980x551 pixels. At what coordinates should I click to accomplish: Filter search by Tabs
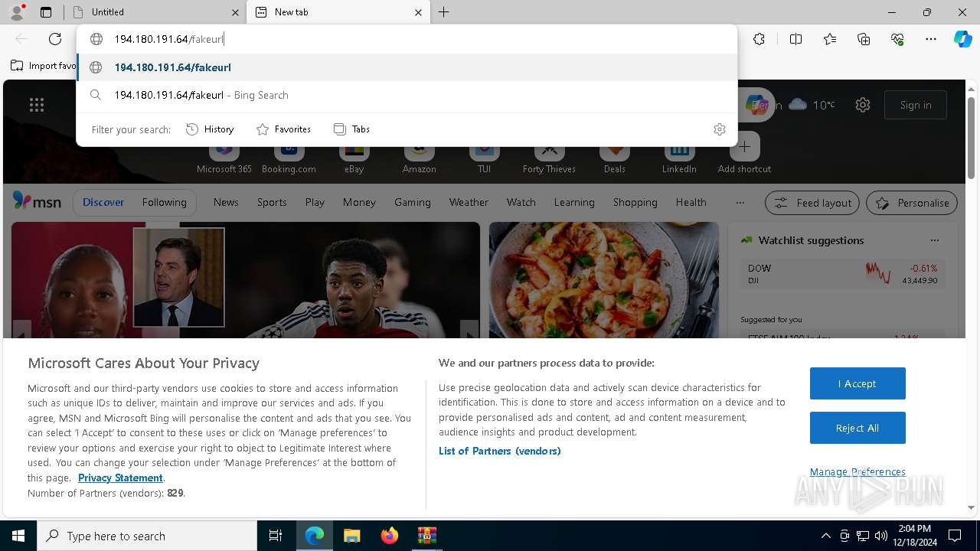(352, 129)
